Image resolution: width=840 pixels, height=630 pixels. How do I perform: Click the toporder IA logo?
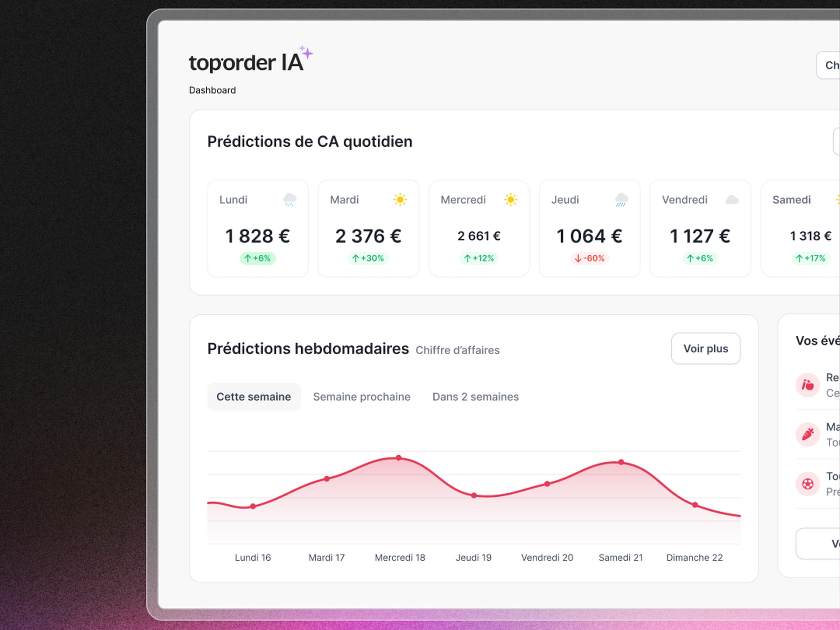point(251,60)
